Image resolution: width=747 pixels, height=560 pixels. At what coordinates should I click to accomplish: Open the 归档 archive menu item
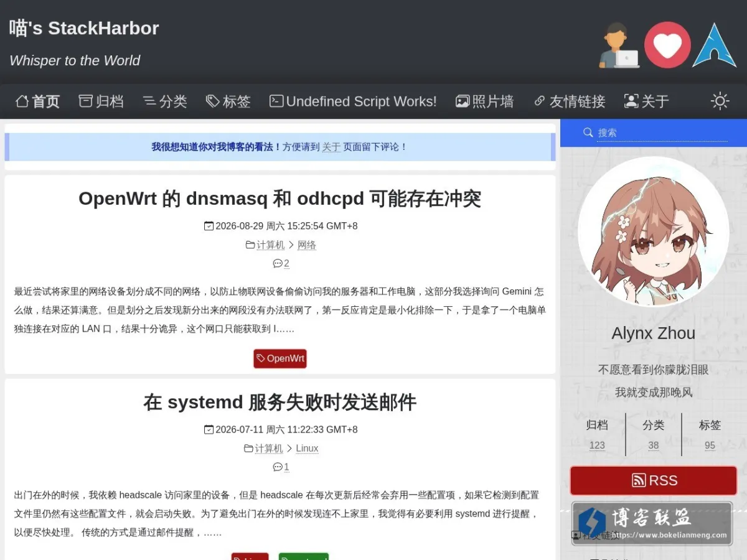[101, 101]
